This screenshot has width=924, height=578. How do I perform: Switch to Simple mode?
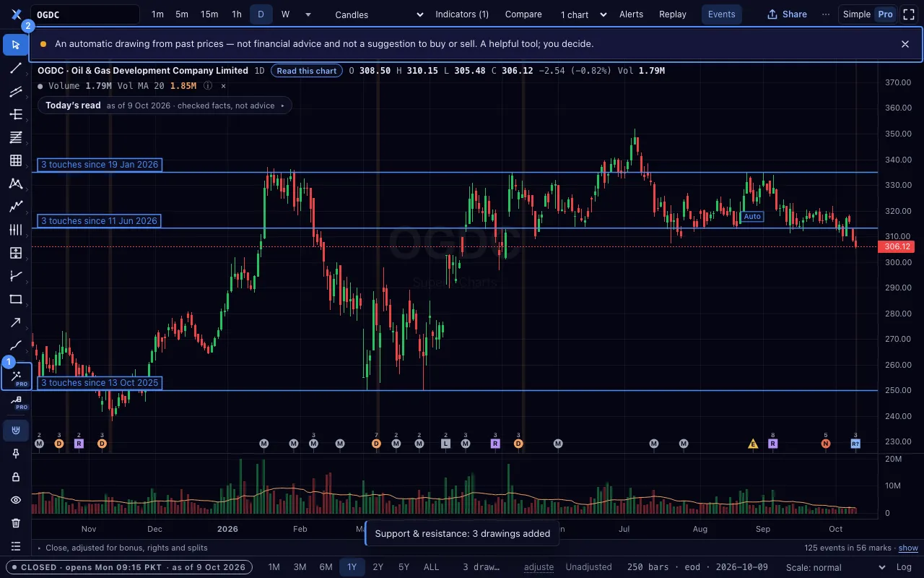pyautogui.click(x=857, y=14)
